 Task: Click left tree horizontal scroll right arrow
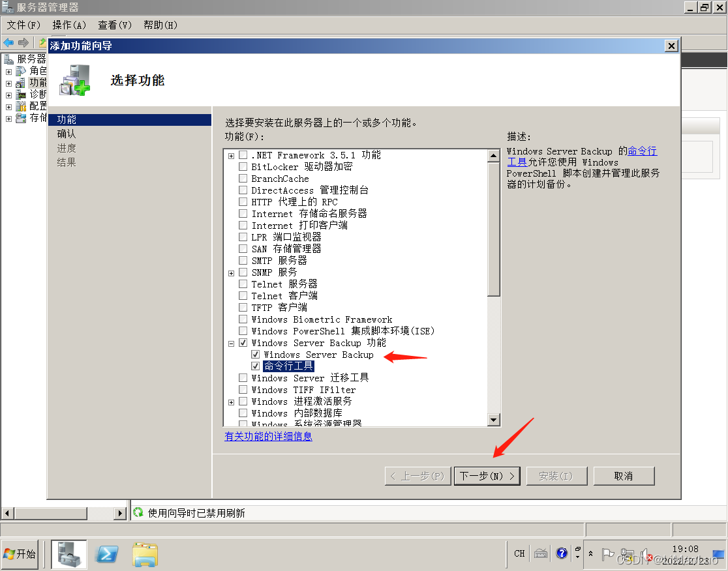(x=120, y=513)
